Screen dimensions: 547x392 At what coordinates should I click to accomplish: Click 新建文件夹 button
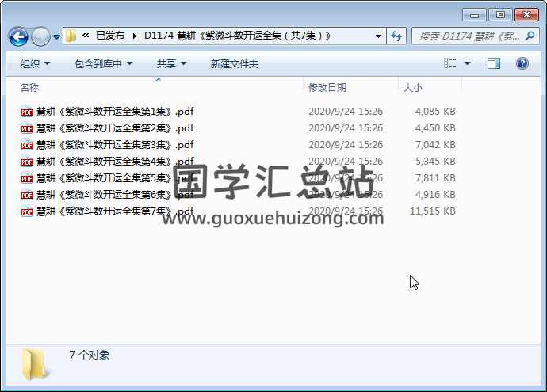(x=235, y=64)
